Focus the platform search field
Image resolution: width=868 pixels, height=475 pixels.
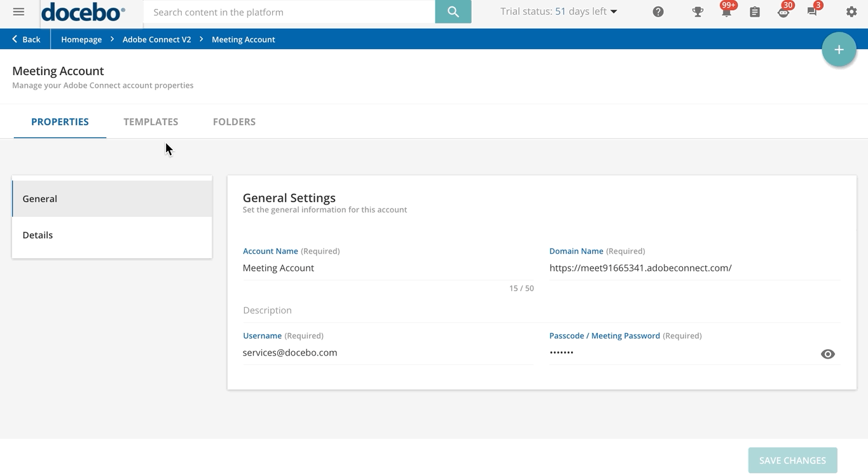click(x=289, y=12)
